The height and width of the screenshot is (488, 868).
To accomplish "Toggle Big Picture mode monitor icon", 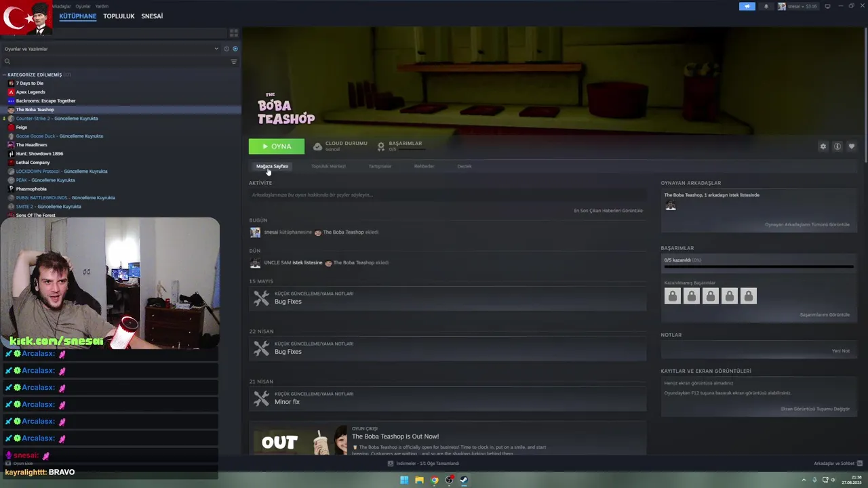I will point(827,6).
